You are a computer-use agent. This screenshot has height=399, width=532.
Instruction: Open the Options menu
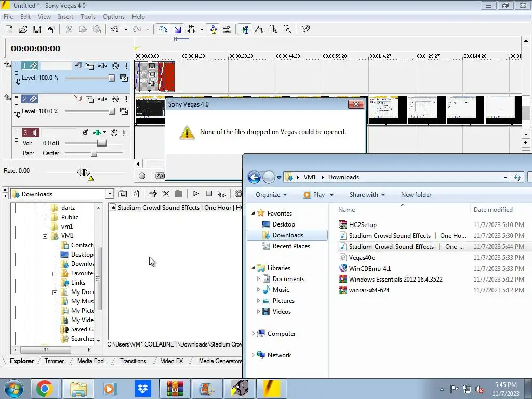pyautogui.click(x=114, y=16)
